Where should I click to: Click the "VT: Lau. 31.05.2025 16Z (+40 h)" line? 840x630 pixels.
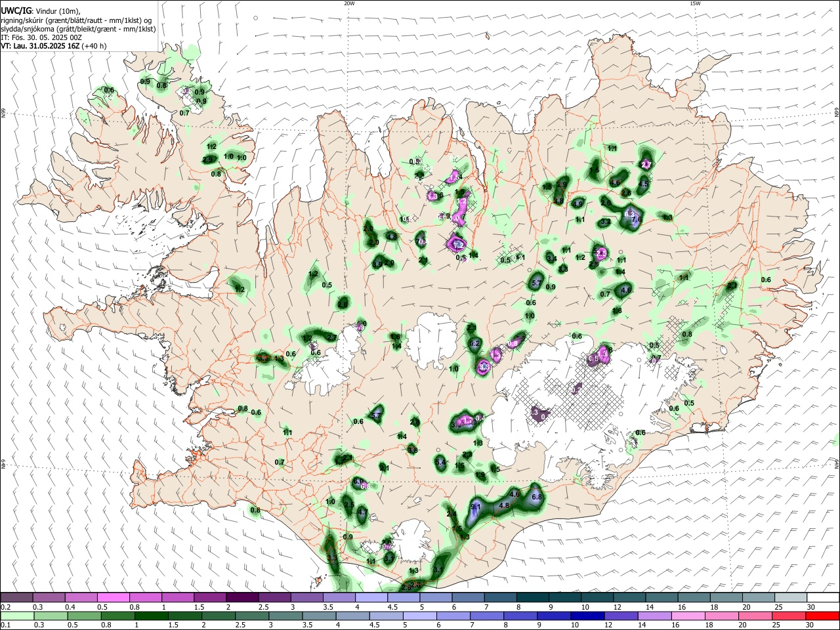(54, 46)
